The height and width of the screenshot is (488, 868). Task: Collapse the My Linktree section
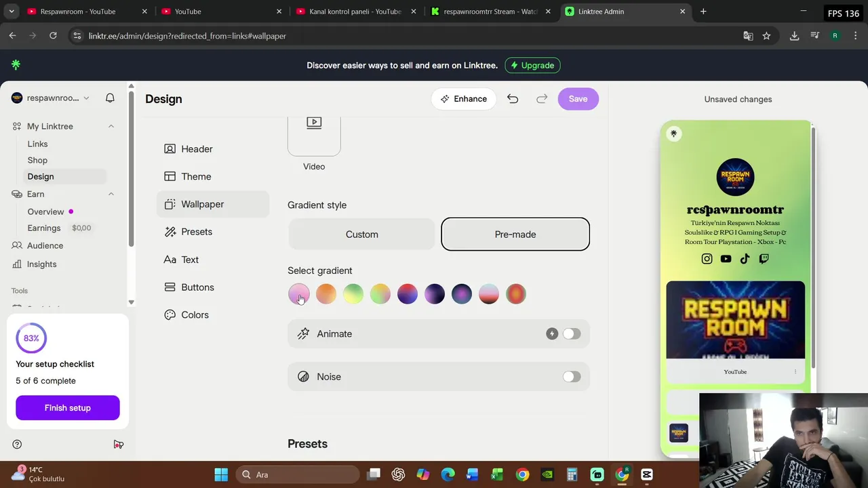pyautogui.click(x=111, y=126)
